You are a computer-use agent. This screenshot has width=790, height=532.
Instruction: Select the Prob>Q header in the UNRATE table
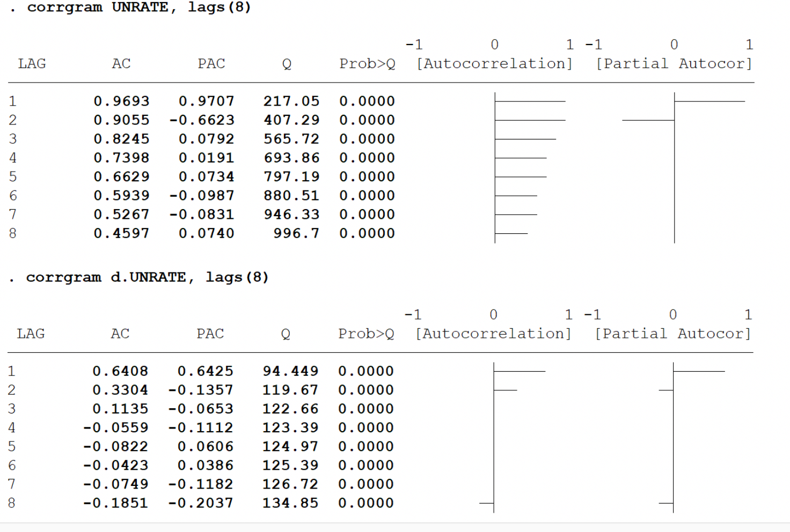pyautogui.click(x=367, y=64)
